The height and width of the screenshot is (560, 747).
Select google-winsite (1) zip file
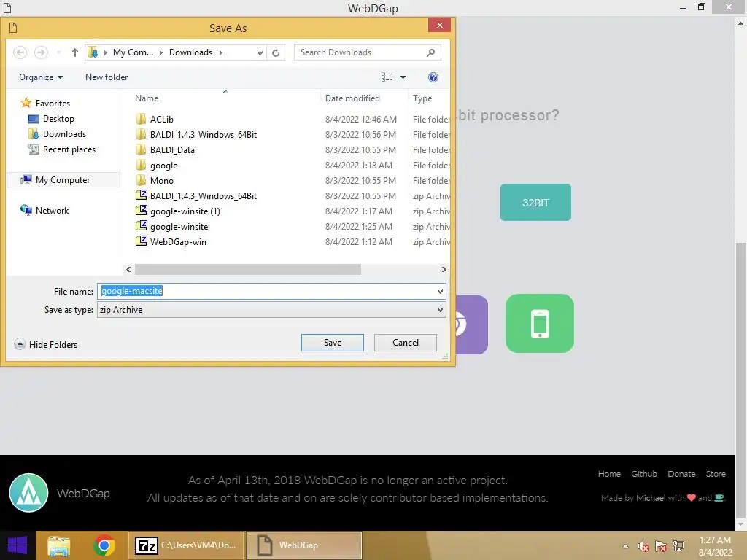185,211
